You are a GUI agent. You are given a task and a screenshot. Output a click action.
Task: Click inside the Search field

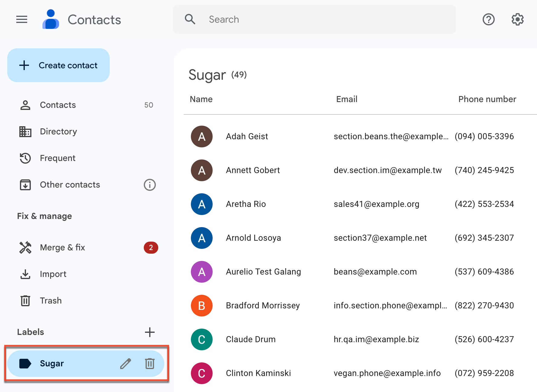[302, 19]
